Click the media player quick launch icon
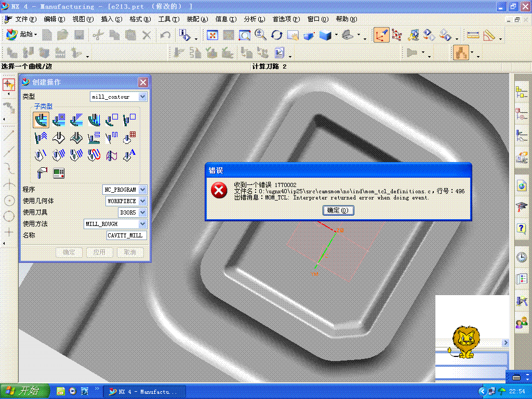Viewport: 532px width, 399px height. point(73,391)
